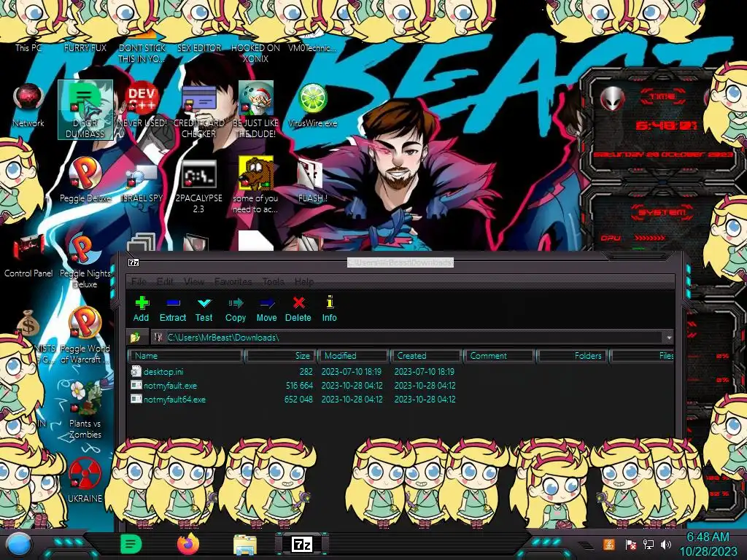Click the 7z icon in window title bar
Viewport: 747px width, 560px height.
[134, 262]
